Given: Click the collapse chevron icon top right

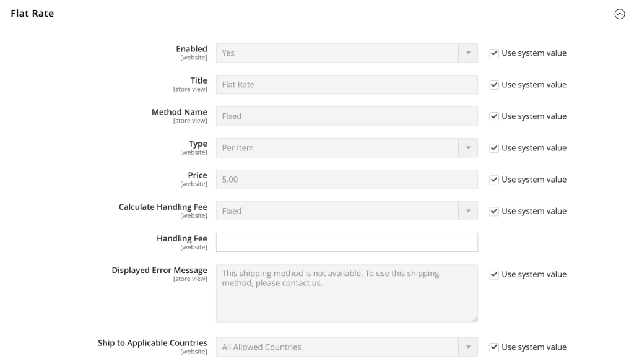Looking at the screenshot, I should tap(620, 13).
